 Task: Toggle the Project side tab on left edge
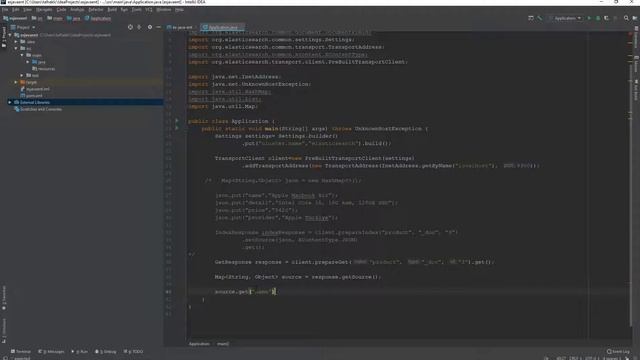tap(4, 38)
